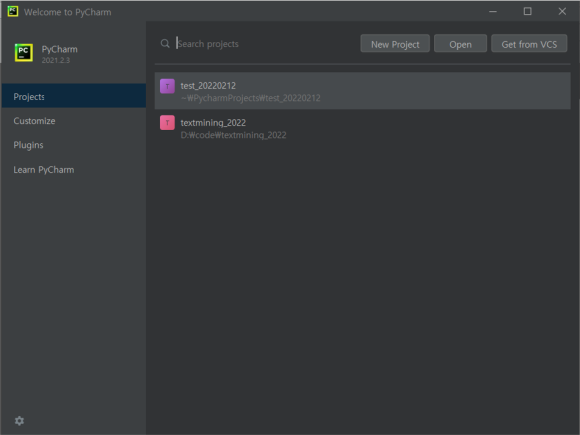The height and width of the screenshot is (435, 580).
Task: Click the PyCharm logo in sidebar
Action: (x=24, y=53)
